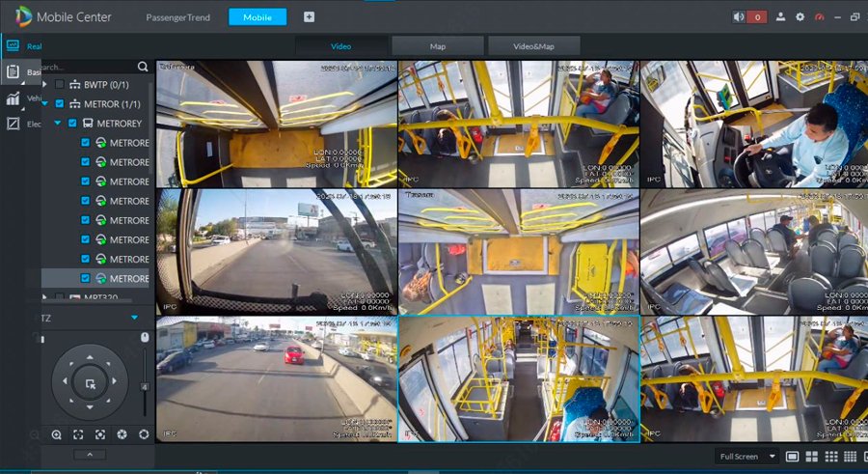Select the nine-split grid layout

tap(831, 457)
